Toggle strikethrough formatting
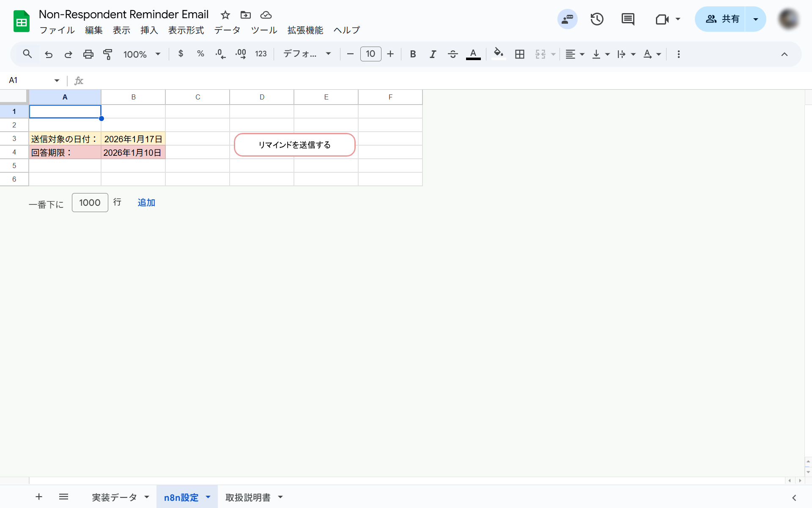Image resolution: width=812 pixels, height=508 pixels. coord(453,54)
